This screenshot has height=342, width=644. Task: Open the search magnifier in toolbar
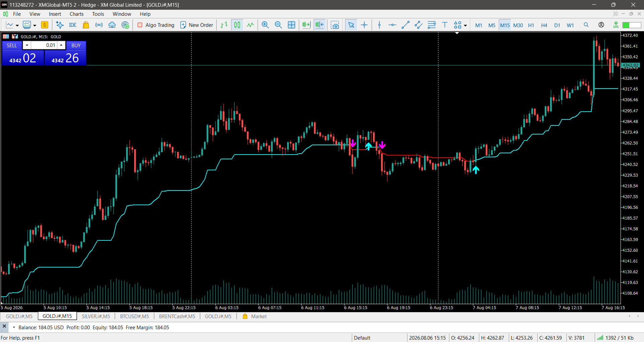coord(586,25)
